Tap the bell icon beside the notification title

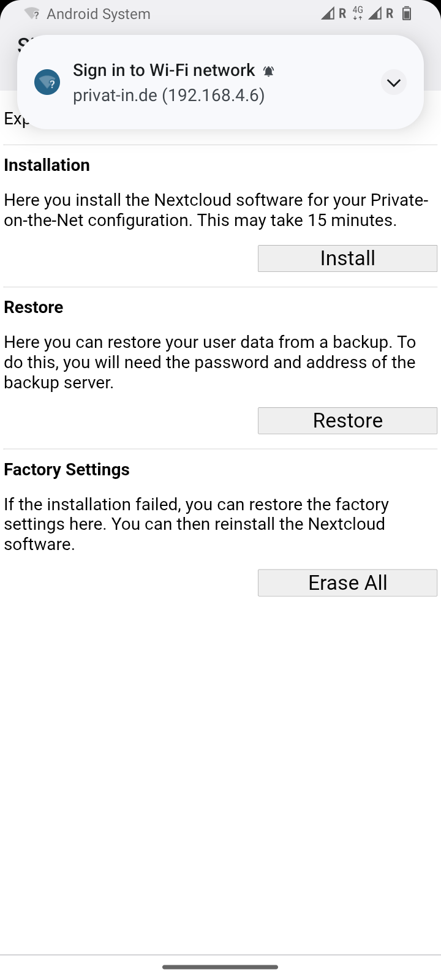[x=268, y=71]
